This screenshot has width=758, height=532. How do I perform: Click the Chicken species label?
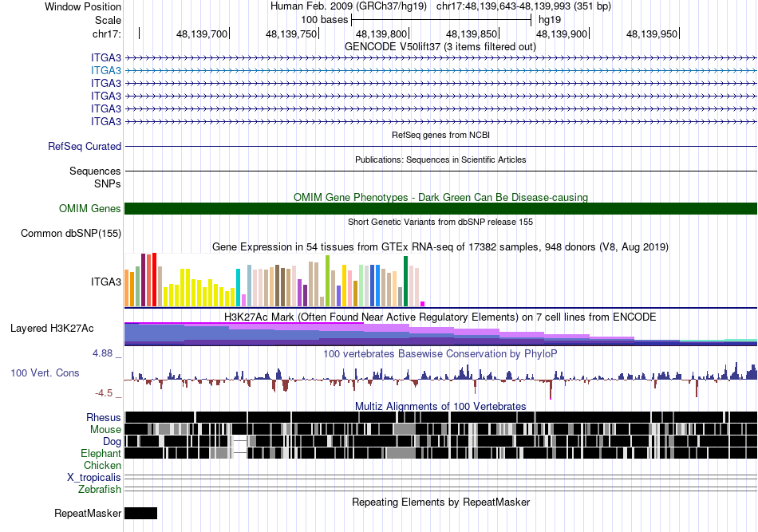(102, 465)
